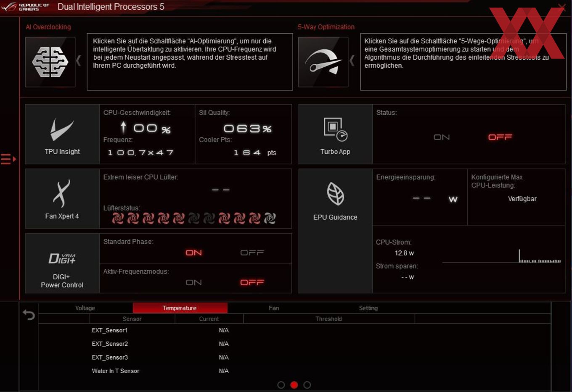Click the Republic of Gamers logo

coord(25,7)
